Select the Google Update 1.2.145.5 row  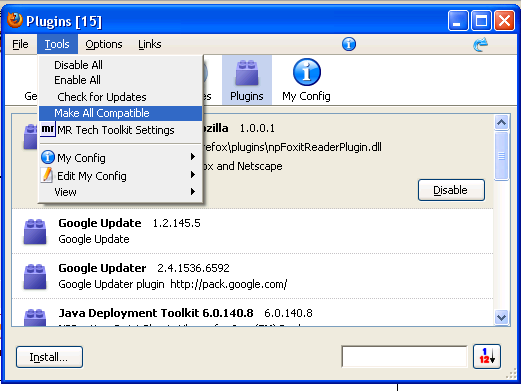tap(252, 231)
